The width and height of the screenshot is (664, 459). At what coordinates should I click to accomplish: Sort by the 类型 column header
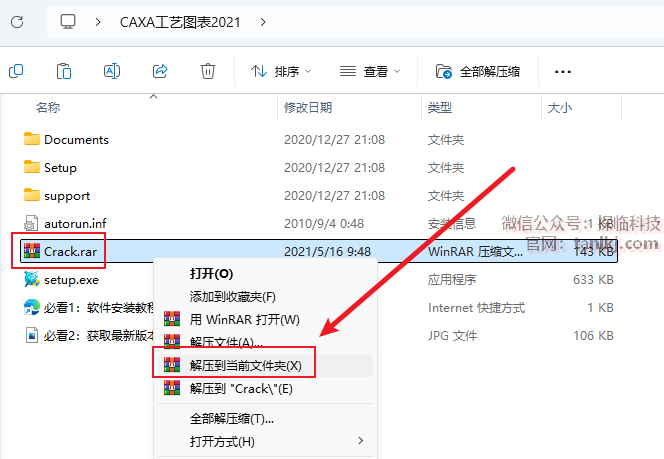pos(440,108)
